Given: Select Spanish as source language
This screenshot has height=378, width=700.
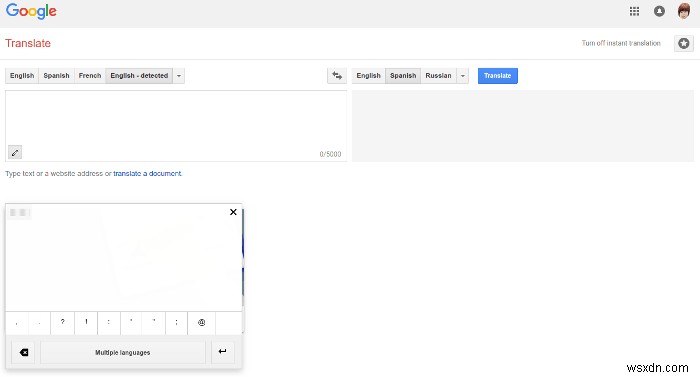Looking at the screenshot, I should point(56,76).
